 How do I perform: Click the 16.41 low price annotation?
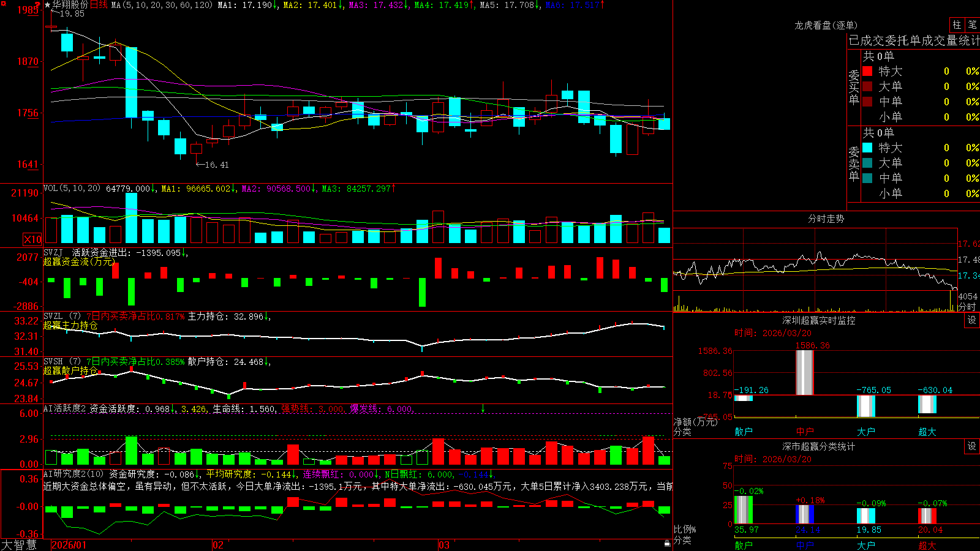[217, 165]
